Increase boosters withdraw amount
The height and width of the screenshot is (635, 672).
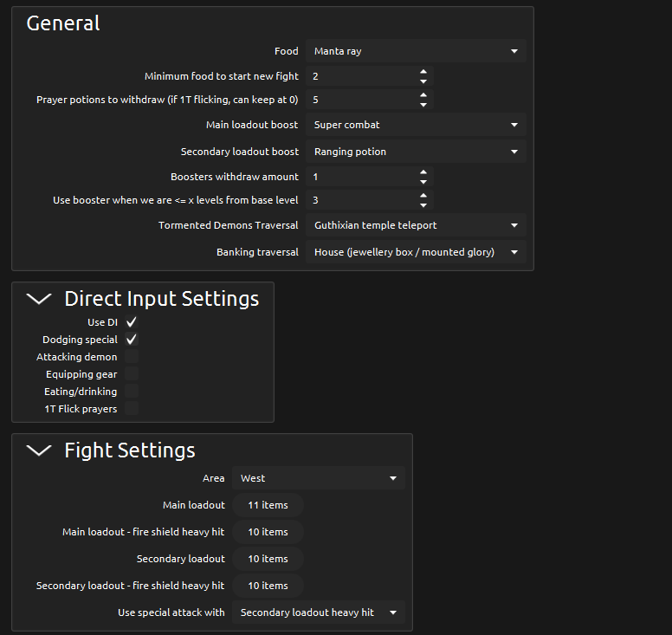coord(423,172)
